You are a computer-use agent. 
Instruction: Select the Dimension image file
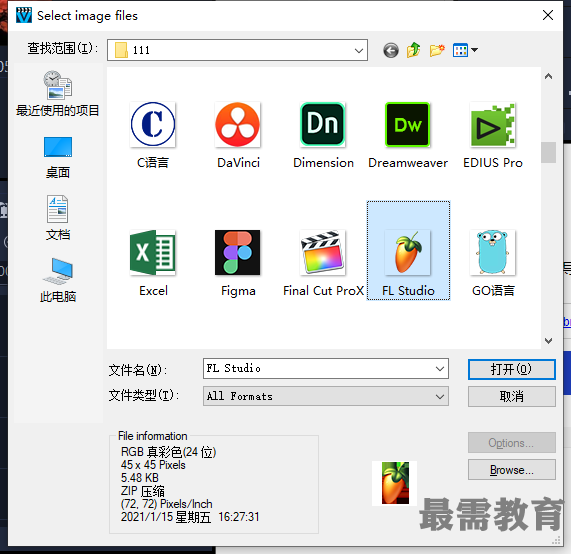click(x=323, y=135)
